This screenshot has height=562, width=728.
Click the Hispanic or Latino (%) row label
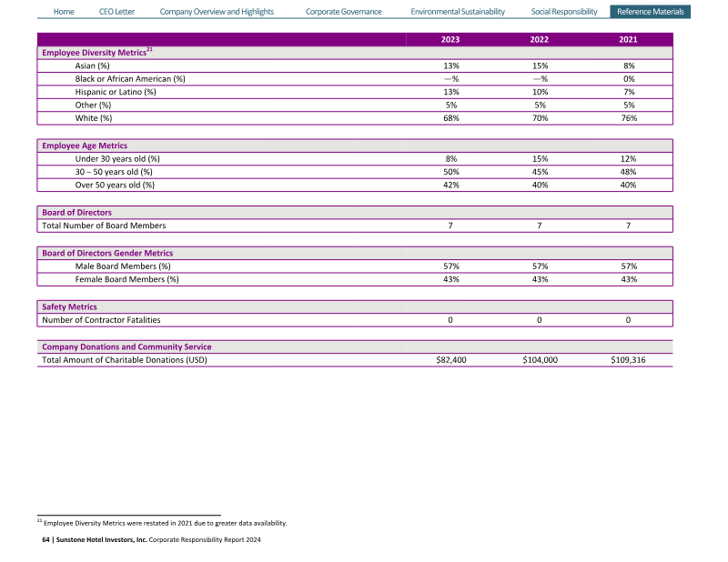116,92
